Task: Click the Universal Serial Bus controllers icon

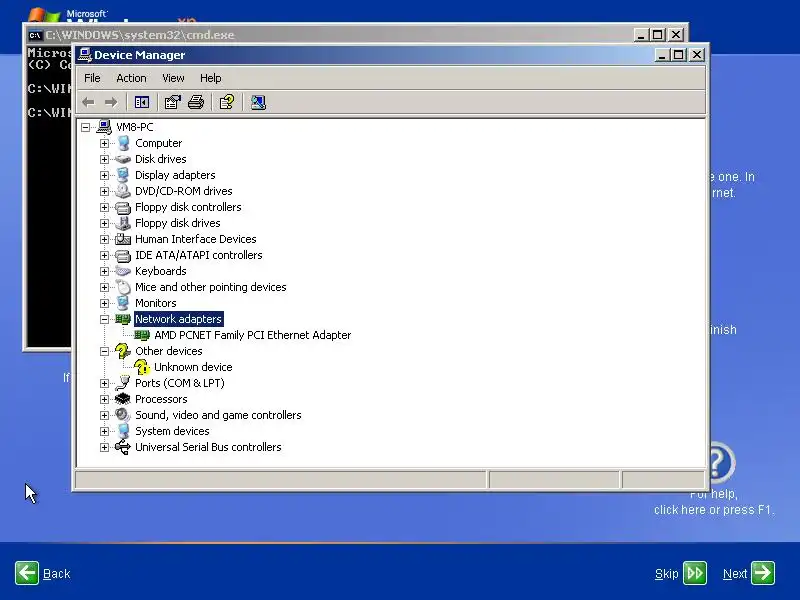Action: pyautogui.click(x=123, y=447)
